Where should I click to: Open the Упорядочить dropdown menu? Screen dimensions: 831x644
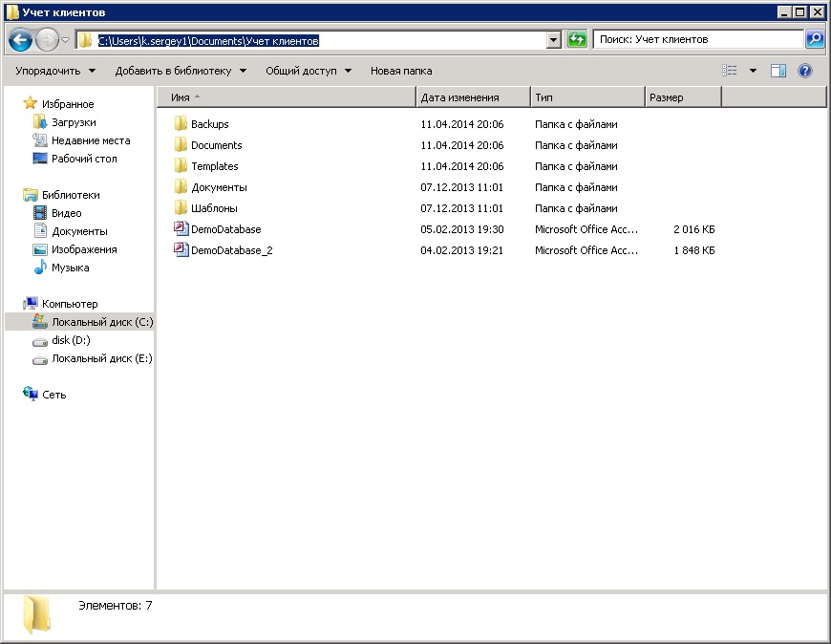click(55, 71)
